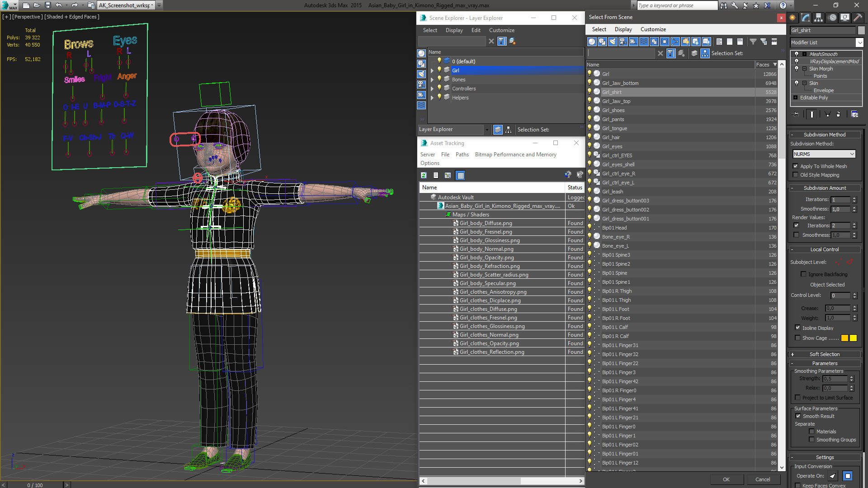Expand the Bones layer in Layer Explorer
This screenshot has width=868, height=488.
(432, 80)
